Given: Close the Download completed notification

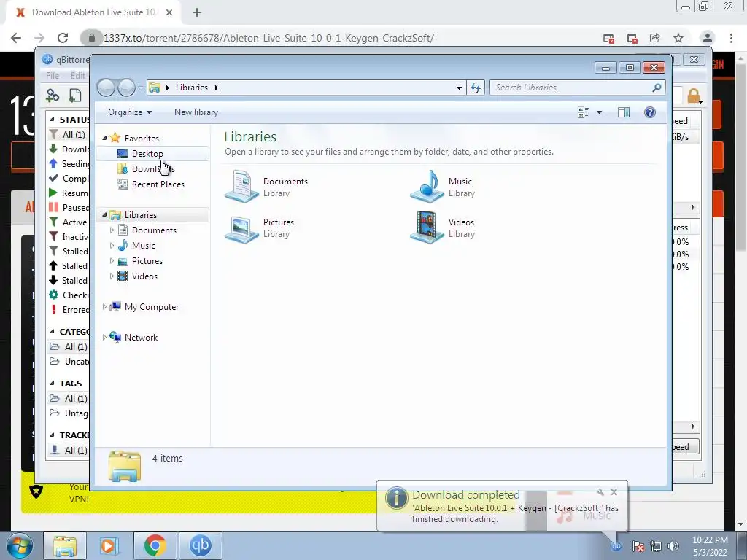Looking at the screenshot, I should [614, 492].
